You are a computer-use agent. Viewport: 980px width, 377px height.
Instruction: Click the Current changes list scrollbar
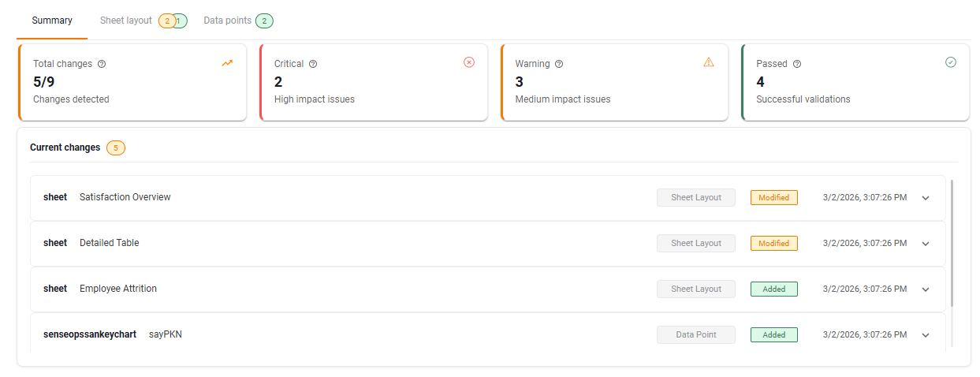click(x=953, y=243)
